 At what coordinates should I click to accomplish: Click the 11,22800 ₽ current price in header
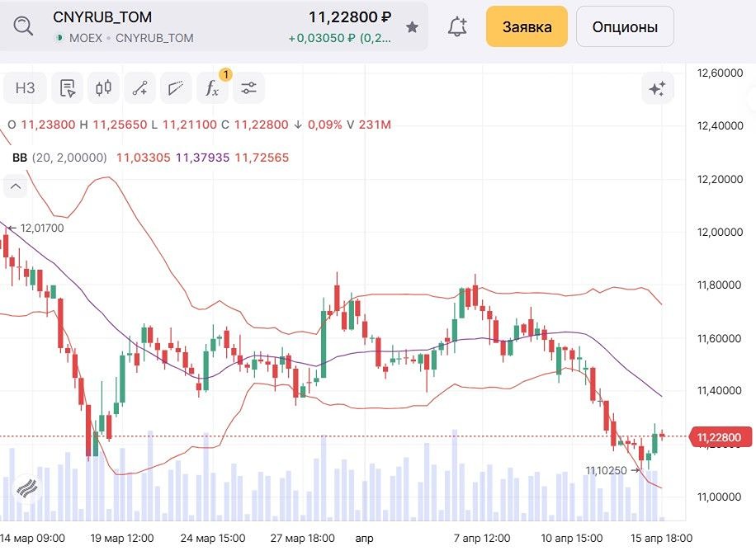350,17
